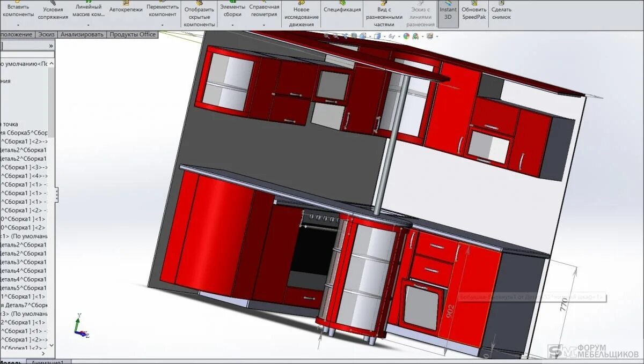This screenshot has height=364, width=644.
Task: Click Эскиз с линиями разнесения
Action: pyautogui.click(x=420, y=15)
